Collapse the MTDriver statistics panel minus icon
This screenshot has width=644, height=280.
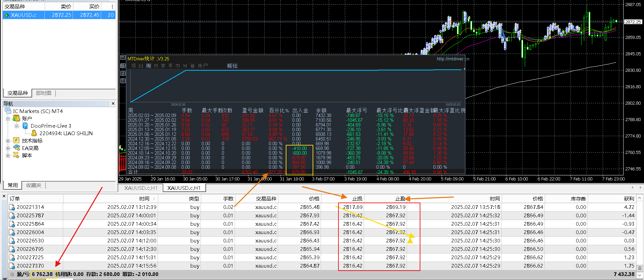click(x=123, y=58)
